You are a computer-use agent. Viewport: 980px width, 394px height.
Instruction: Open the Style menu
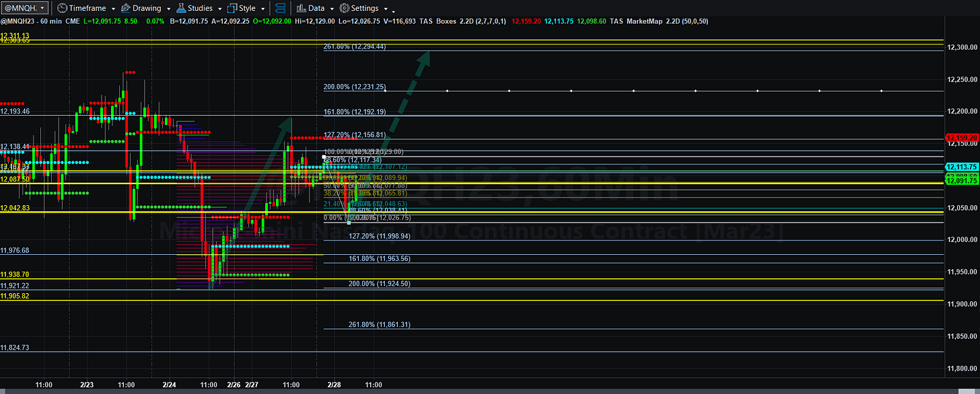[248, 8]
